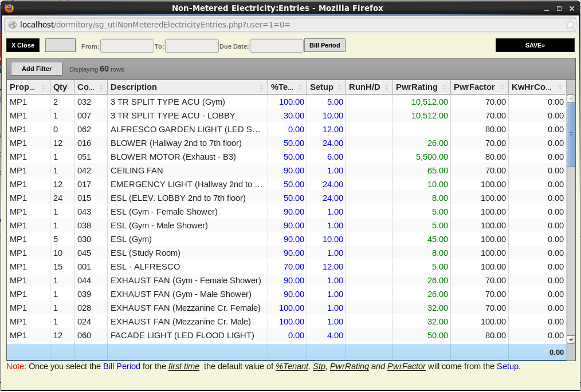Viewport: 581px width, 392px height.
Task: Click the Qty column header
Action: (60, 87)
